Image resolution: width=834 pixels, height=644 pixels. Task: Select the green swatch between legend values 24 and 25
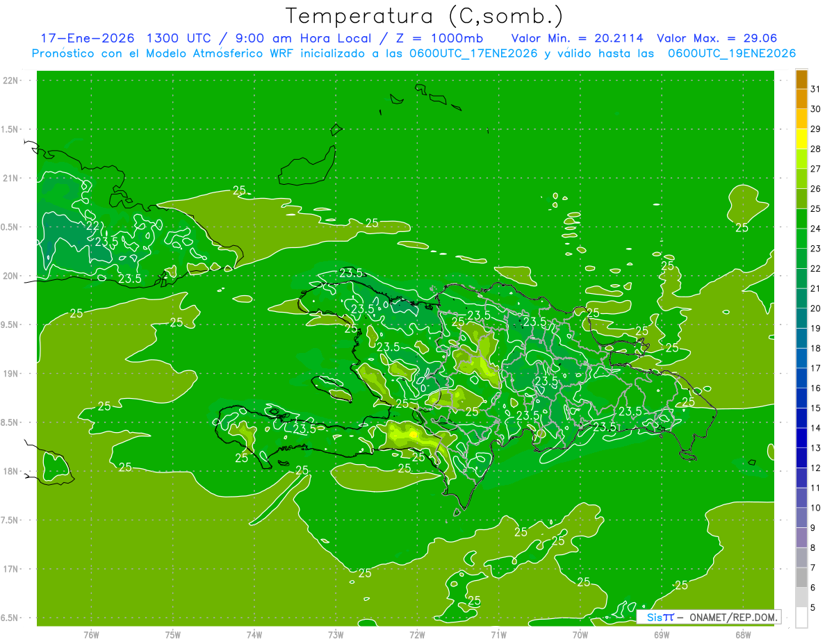pyautogui.click(x=801, y=218)
